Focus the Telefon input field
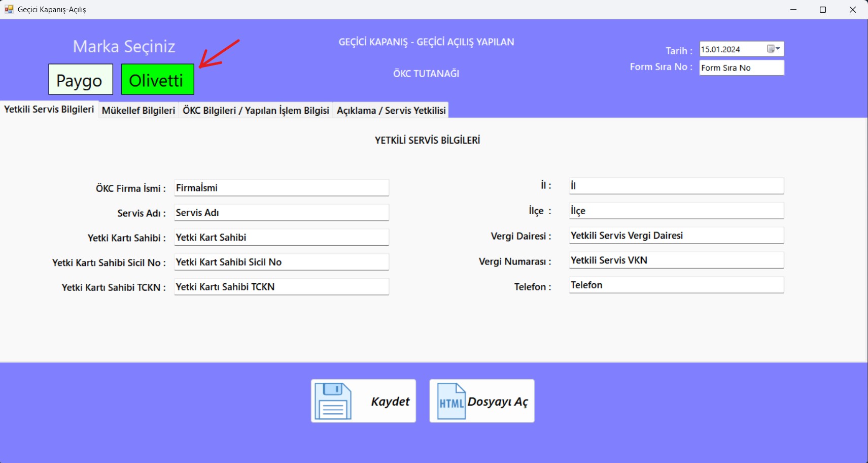This screenshot has height=463, width=868. 676,285
